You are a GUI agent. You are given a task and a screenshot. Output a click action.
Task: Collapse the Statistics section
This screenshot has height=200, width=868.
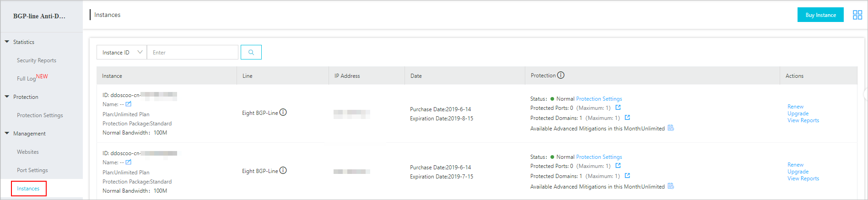(x=7, y=42)
